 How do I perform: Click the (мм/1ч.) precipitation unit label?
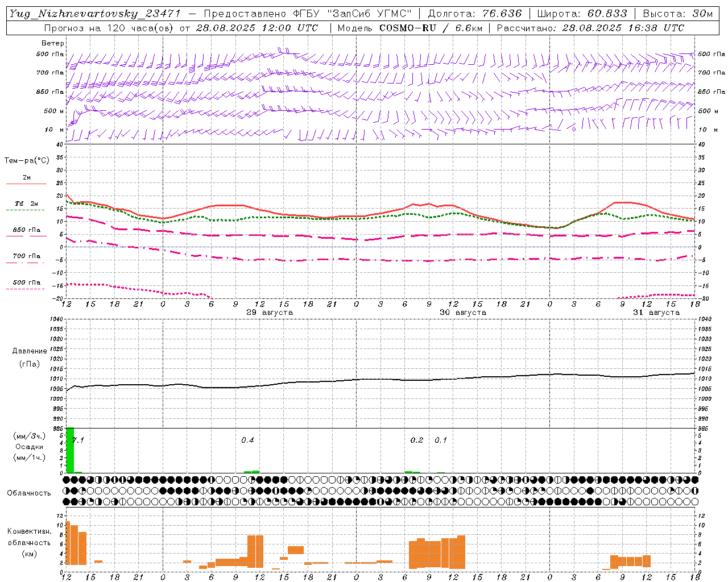(x=29, y=458)
